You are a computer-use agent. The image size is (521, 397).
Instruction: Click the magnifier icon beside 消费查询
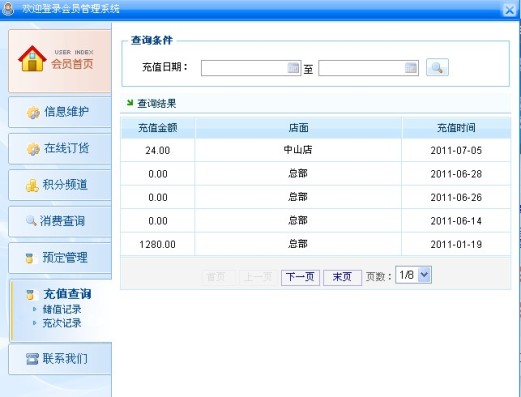(x=31, y=220)
